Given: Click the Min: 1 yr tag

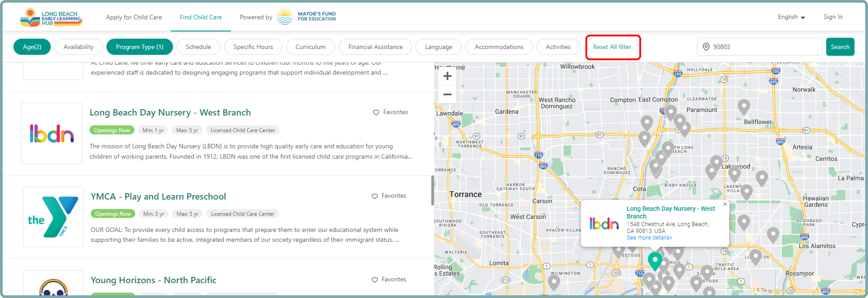Looking at the screenshot, I should tap(153, 130).
